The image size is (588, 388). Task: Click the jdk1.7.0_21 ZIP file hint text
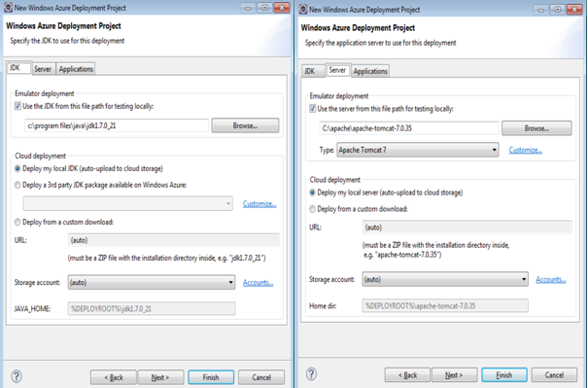click(167, 258)
